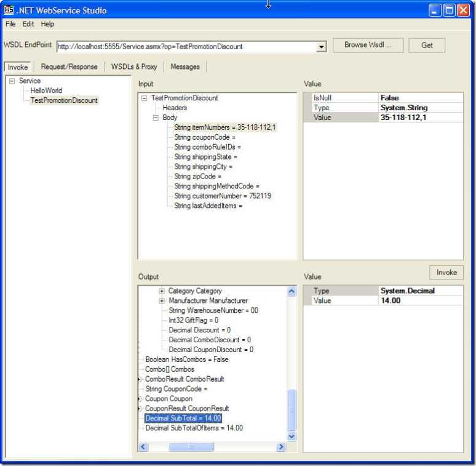Select String customerNumber = 752119 parameter
The height and width of the screenshot is (466, 476).
click(223, 196)
